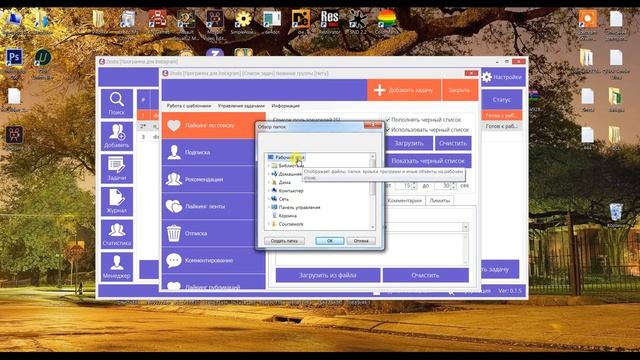The image size is (640, 360).
Task: Click the orange Закрыть button
Action: tap(459, 90)
